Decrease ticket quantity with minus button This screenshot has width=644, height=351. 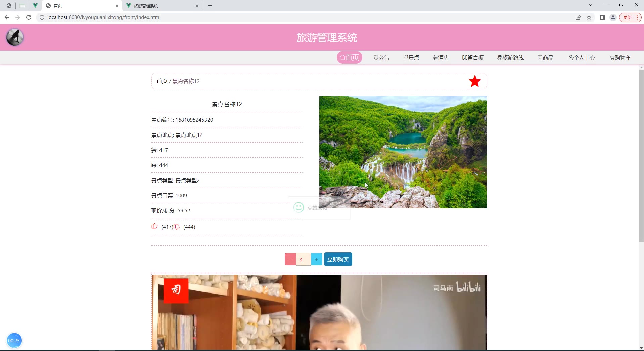point(290,259)
